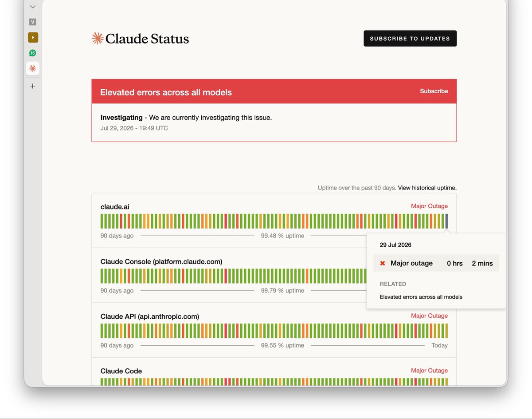Image resolution: width=532 pixels, height=419 pixels.
Task: Click the Claude Status title text
Action: pos(147,39)
